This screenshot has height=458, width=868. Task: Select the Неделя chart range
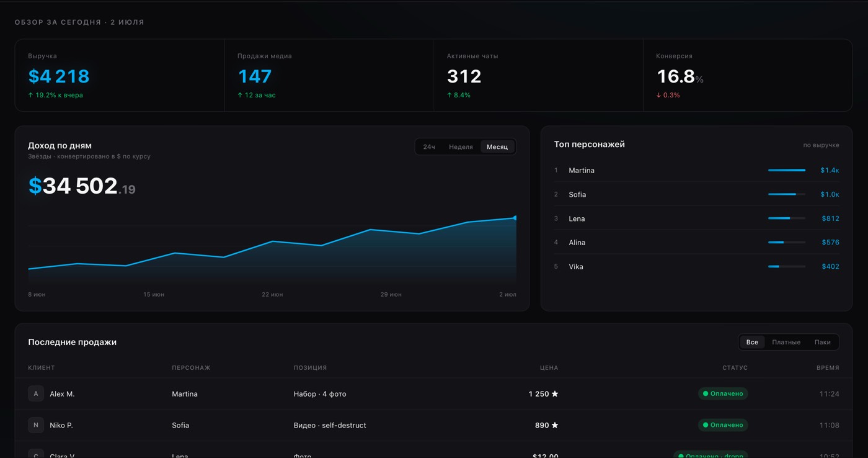coord(461,147)
